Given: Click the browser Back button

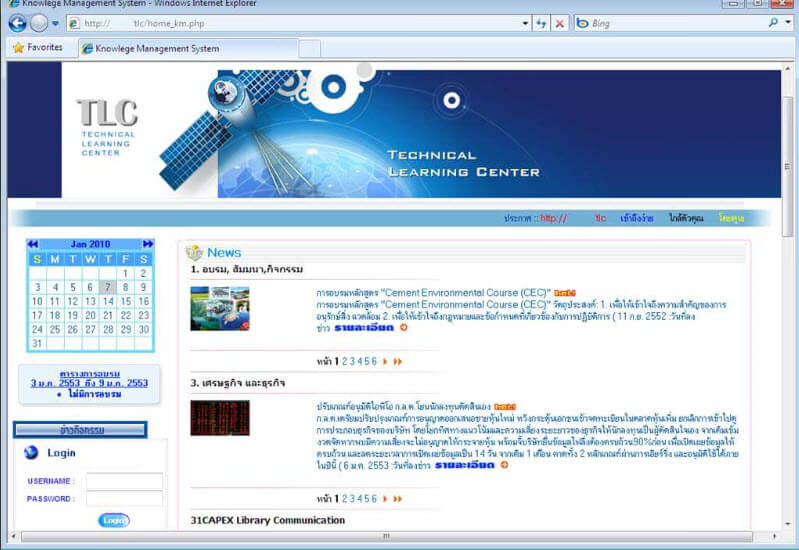Looking at the screenshot, I should point(16,23).
